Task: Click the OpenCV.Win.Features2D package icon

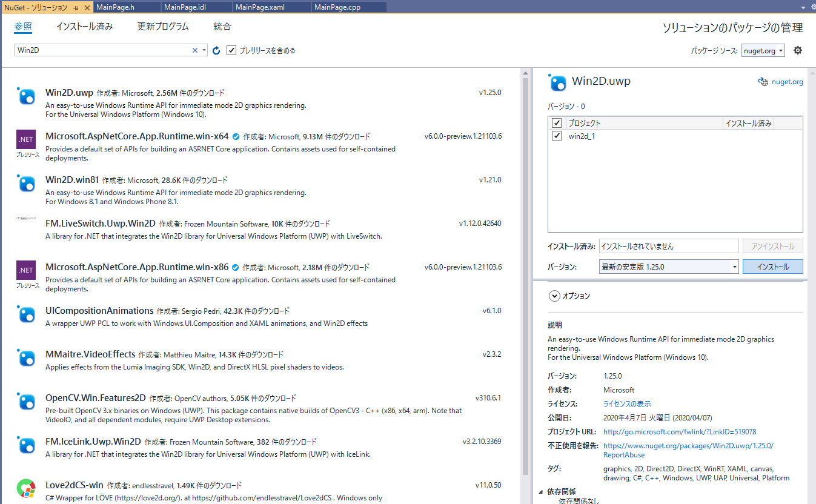Action: (x=26, y=402)
